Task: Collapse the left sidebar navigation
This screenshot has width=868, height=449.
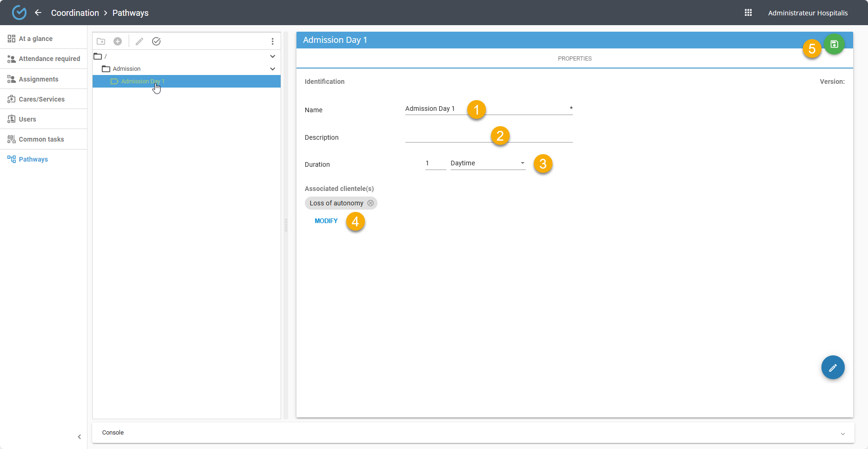Action: [79, 437]
